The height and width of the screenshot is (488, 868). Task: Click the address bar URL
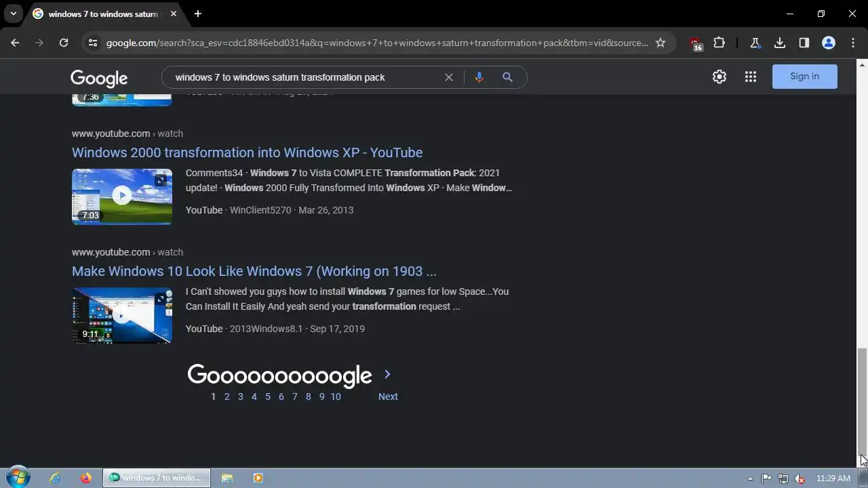[x=377, y=43]
